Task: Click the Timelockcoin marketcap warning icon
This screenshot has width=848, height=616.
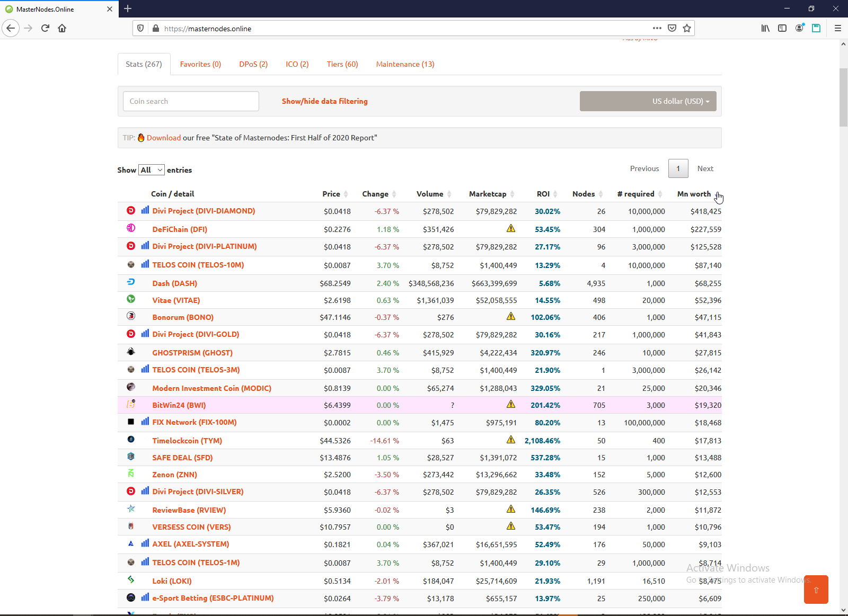Action: [511, 440]
